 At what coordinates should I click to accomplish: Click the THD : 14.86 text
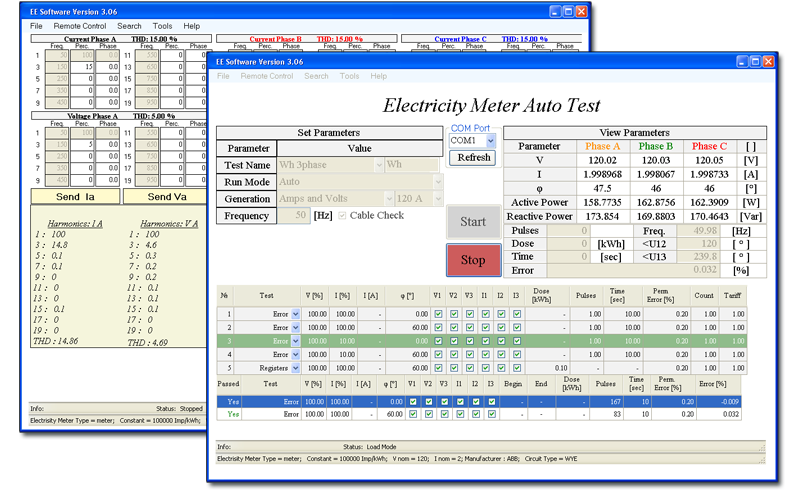56,341
